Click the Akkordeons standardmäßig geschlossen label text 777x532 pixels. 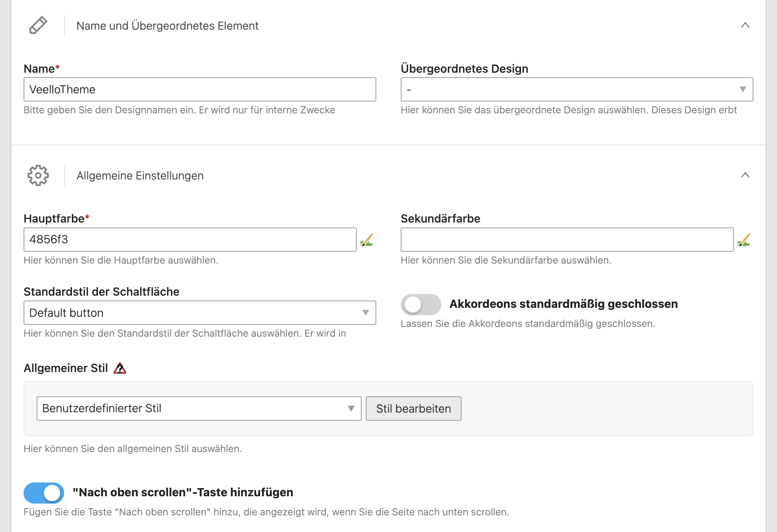coord(563,304)
